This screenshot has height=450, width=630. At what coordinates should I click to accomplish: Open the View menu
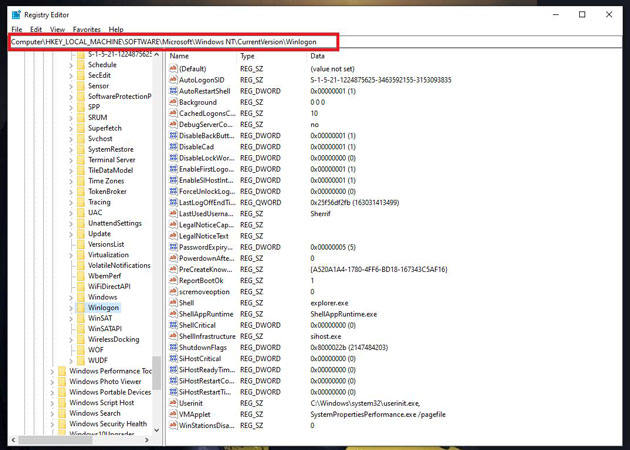(57, 29)
